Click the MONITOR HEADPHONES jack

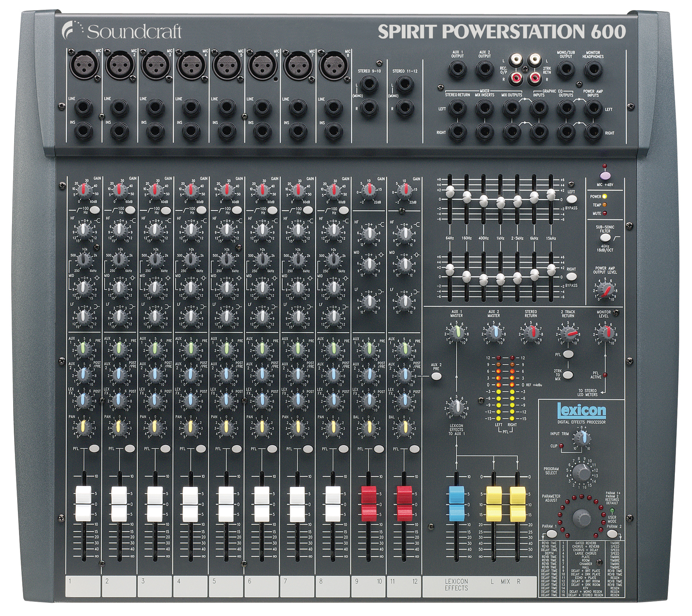pyautogui.click(x=593, y=70)
